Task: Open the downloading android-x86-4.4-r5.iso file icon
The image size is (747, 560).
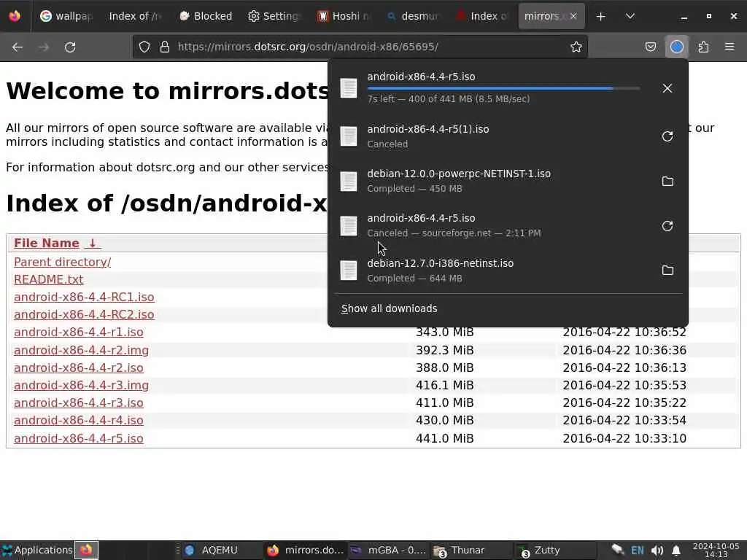Action: (x=349, y=88)
